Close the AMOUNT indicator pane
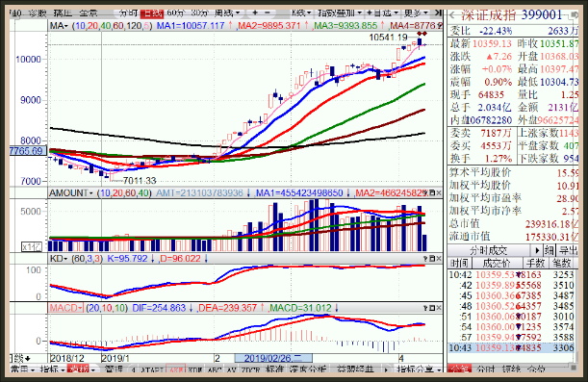Screen dimensions: 588x382 coord(439,193)
